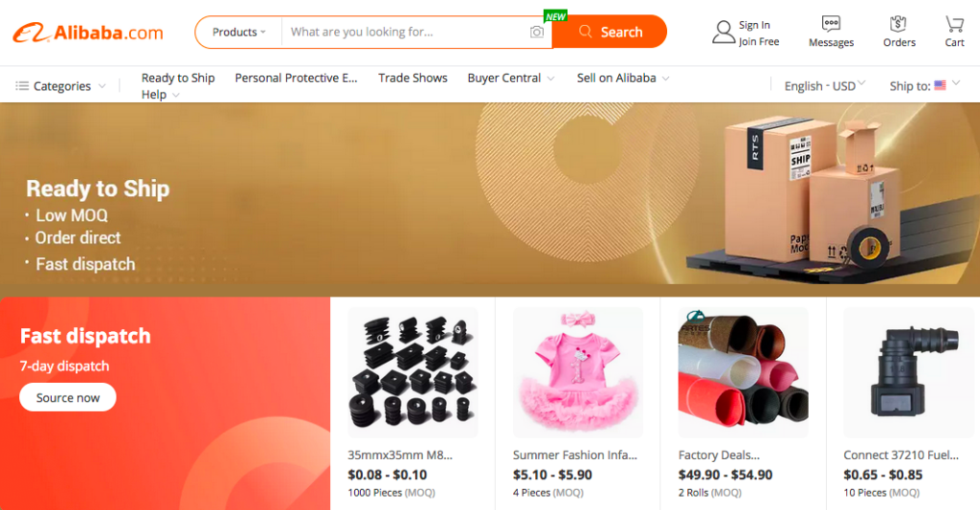
Task: Click the shopping Cart icon
Action: tap(954, 24)
